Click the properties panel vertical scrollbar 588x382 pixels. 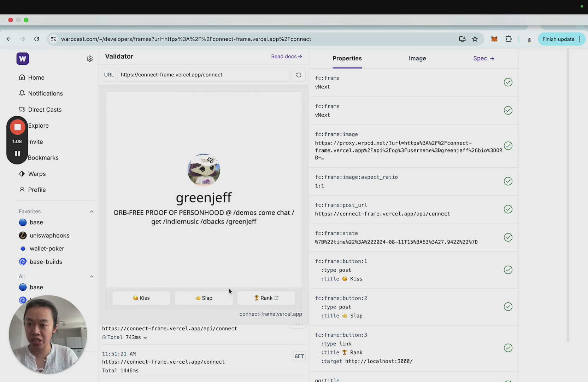click(568, 195)
